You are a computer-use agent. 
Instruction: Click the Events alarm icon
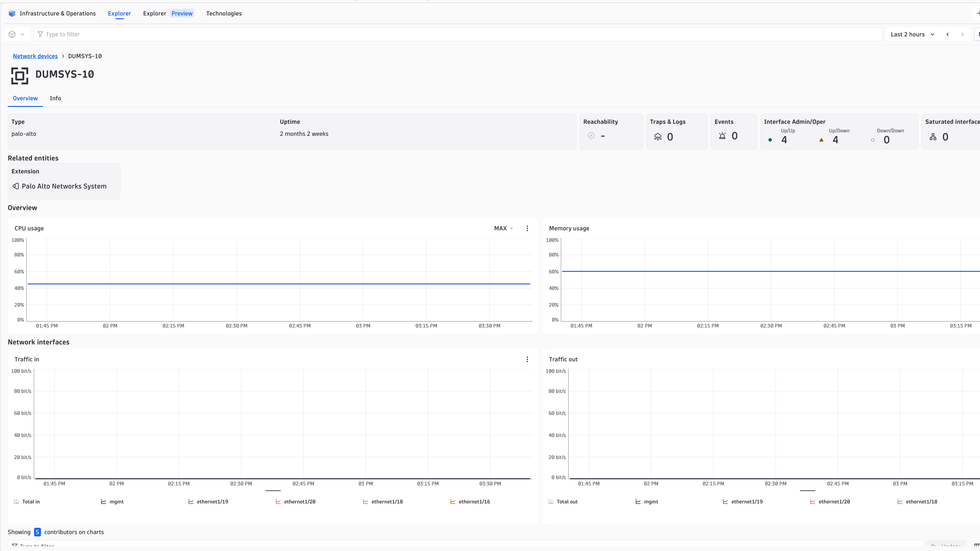pyautogui.click(x=722, y=136)
